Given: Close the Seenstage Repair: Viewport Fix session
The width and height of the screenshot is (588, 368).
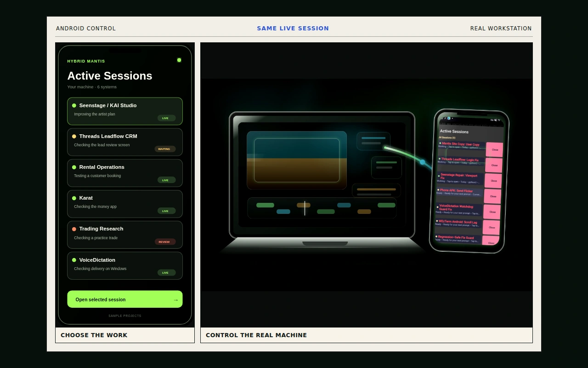Looking at the screenshot, I should click(494, 181).
